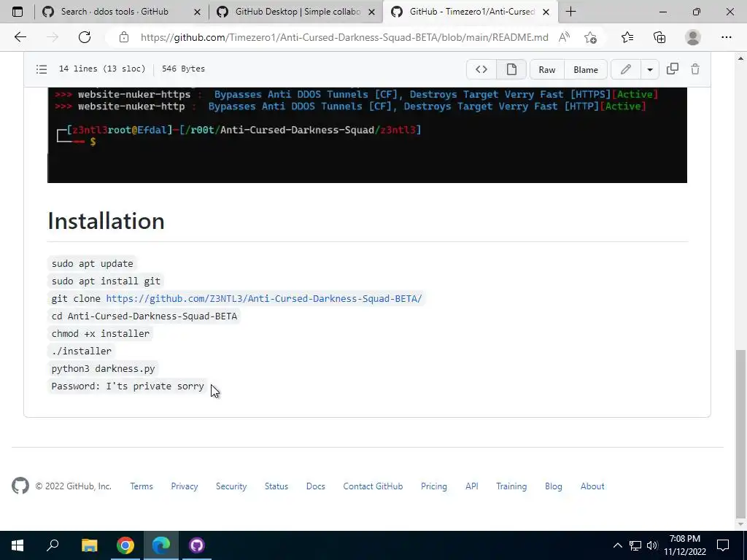
Task: Switch to the GitHub Desktop tab
Action: tap(295, 12)
